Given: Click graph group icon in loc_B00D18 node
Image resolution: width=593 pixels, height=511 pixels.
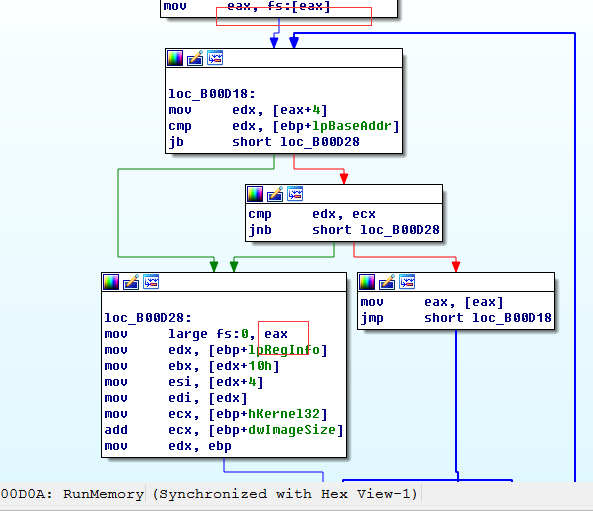Looking at the screenshot, I should 215,58.
